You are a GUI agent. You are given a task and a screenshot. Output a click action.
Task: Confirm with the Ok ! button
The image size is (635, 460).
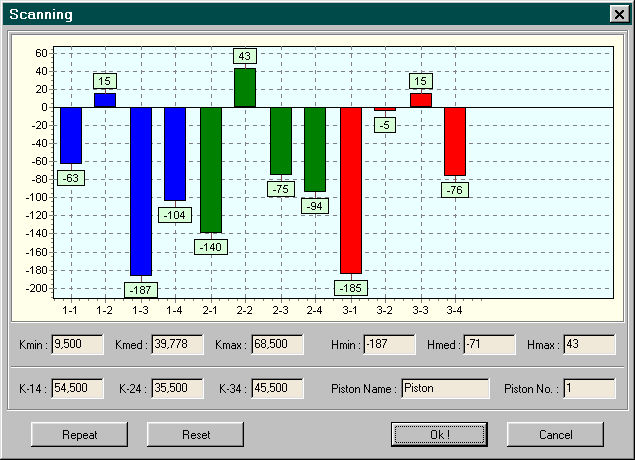[440, 434]
